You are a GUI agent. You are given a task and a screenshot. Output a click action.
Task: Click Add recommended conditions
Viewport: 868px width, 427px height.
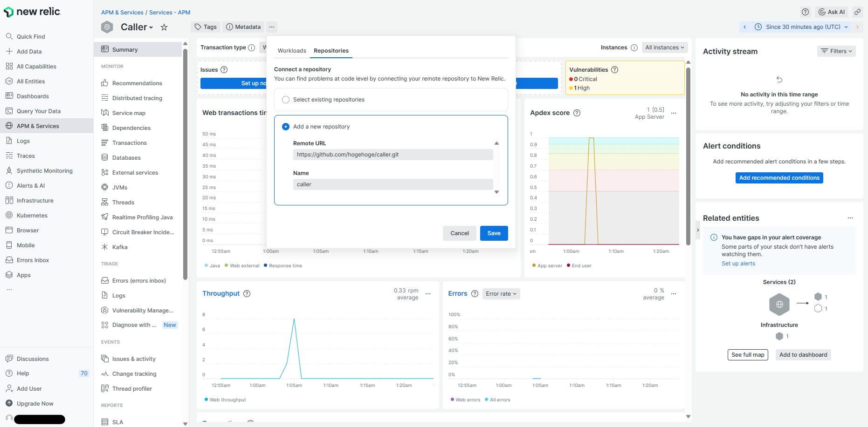tap(779, 177)
